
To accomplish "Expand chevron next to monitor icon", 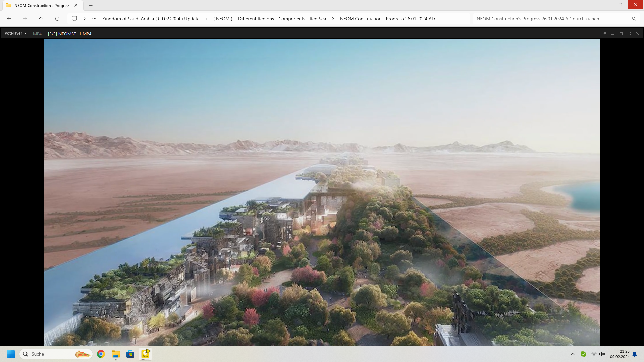I will 85,19.
